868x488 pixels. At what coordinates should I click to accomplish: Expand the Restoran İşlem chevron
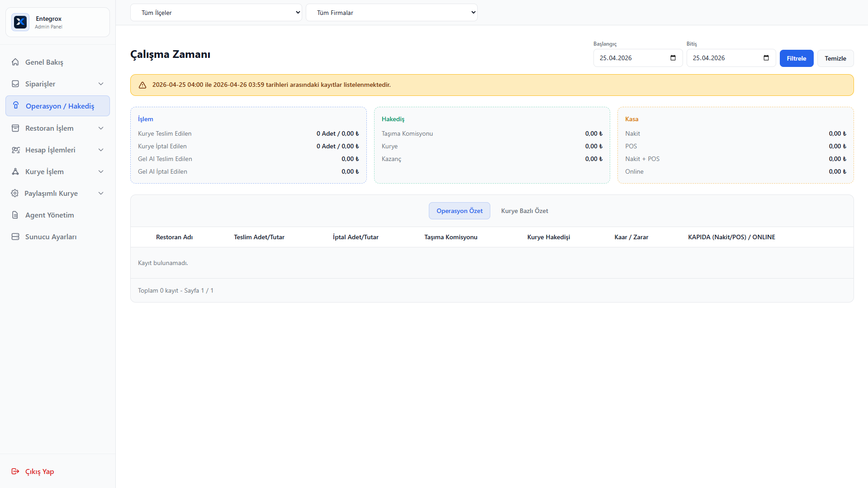101,128
